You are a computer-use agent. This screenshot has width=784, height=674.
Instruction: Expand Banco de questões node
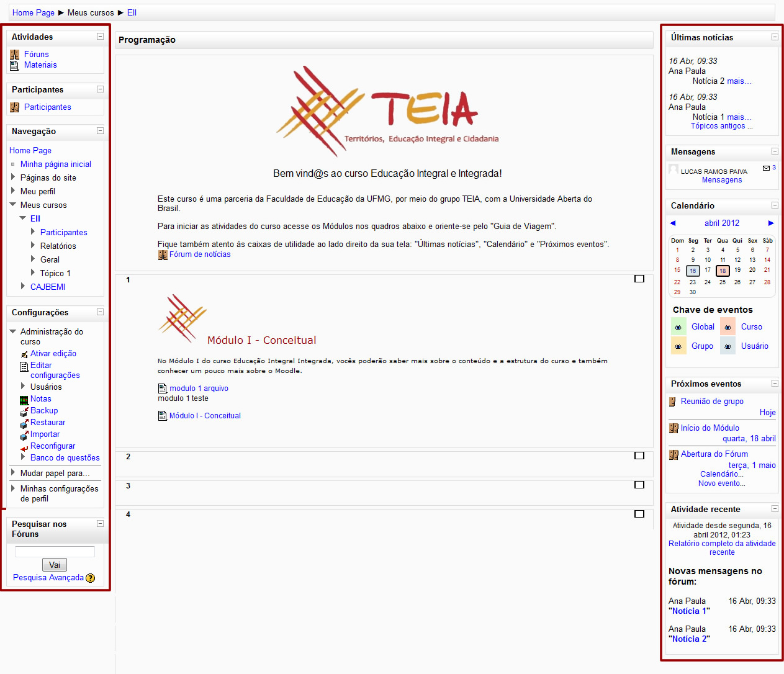point(23,457)
